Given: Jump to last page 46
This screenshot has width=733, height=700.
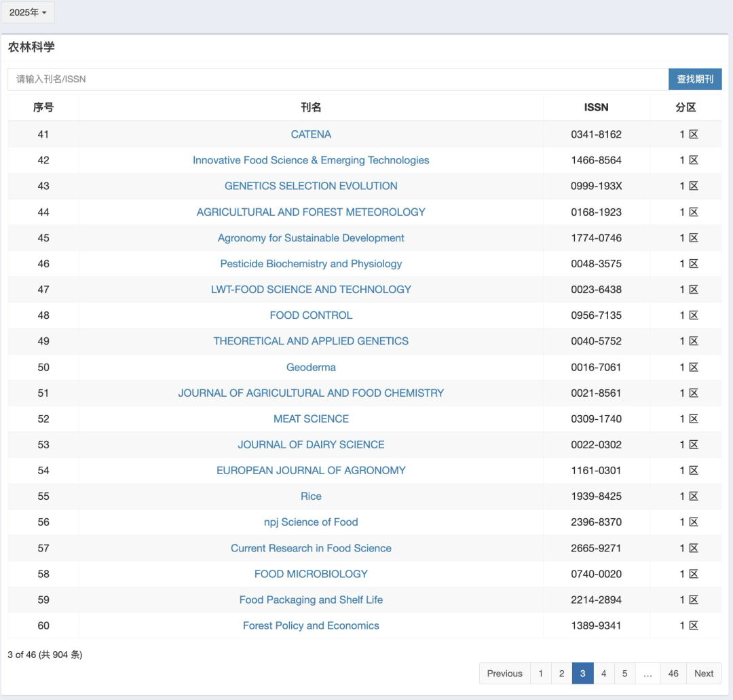Looking at the screenshot, I should pyautogui.click(x=673, y=674).
